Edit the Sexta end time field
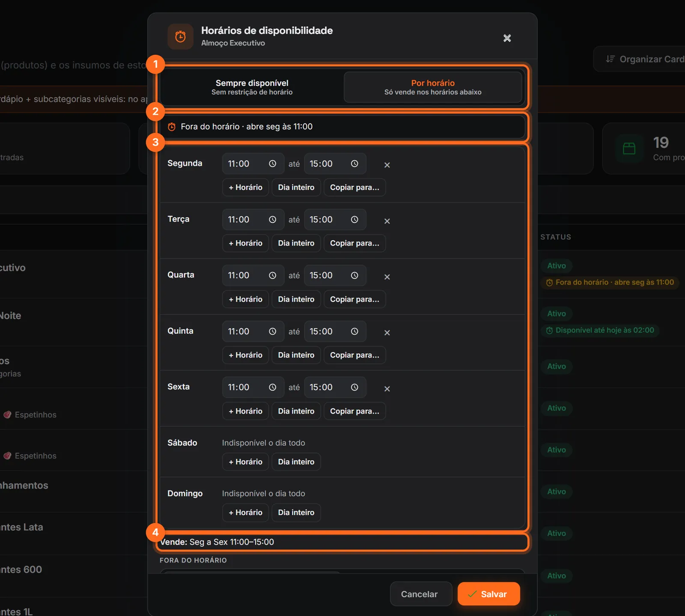The image size is (685, 616). coord(335,387)
